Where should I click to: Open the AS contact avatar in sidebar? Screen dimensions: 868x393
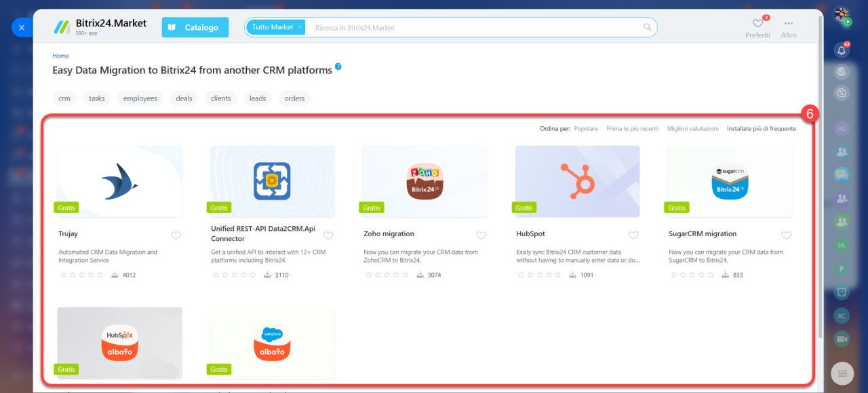point(842,128)
